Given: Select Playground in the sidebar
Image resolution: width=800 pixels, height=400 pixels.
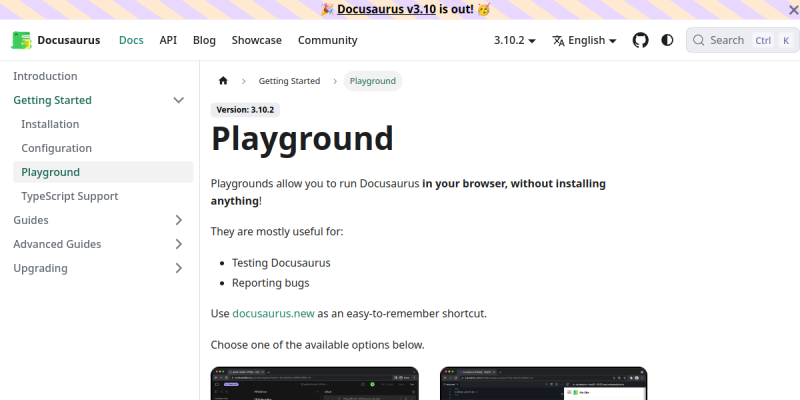Looking at the screenshot, I should coord(103,172).
